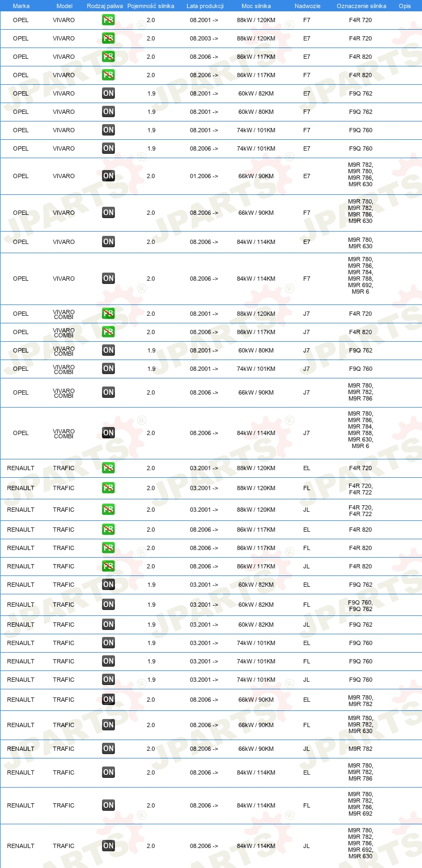Click ON icon in Trafic EL 74kW / 101KM row
Image resolution: width=422 pixels, height=868 pixels.
click(x=108, y=643)
